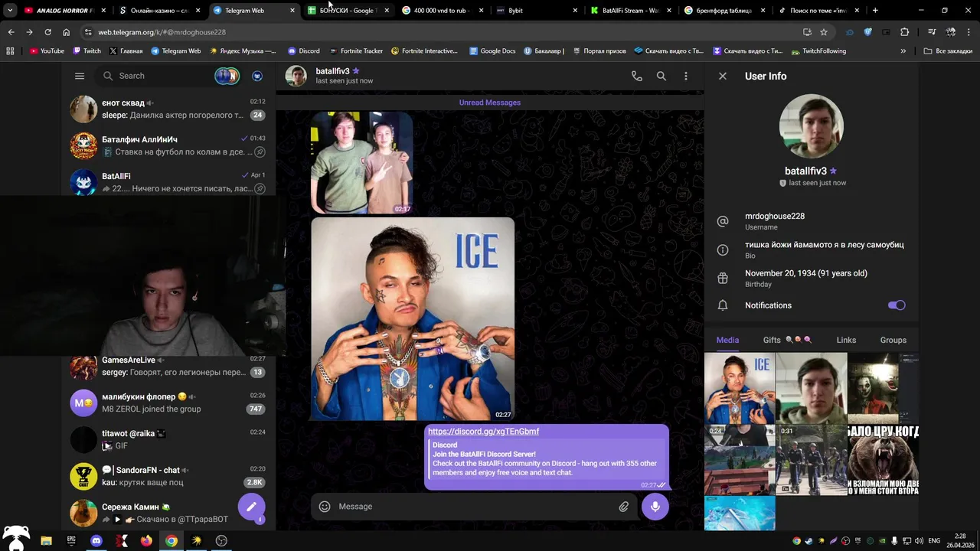Click the attach file paperclip icon
Screen dimensions: 980x551
click(x=624, y=507)
